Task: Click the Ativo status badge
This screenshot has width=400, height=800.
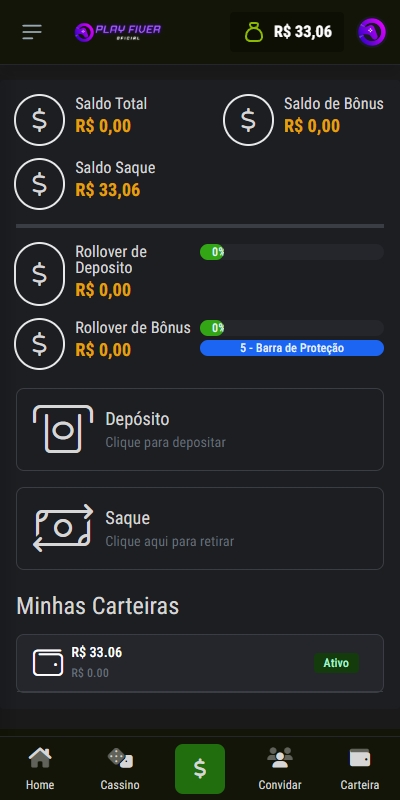Action: coord(336,663)
